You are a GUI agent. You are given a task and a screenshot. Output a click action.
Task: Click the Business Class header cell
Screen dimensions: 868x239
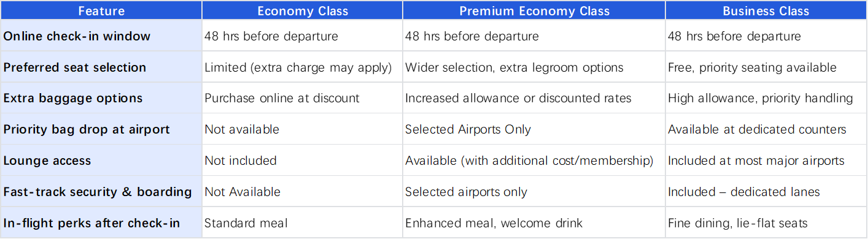pos(766,10)
